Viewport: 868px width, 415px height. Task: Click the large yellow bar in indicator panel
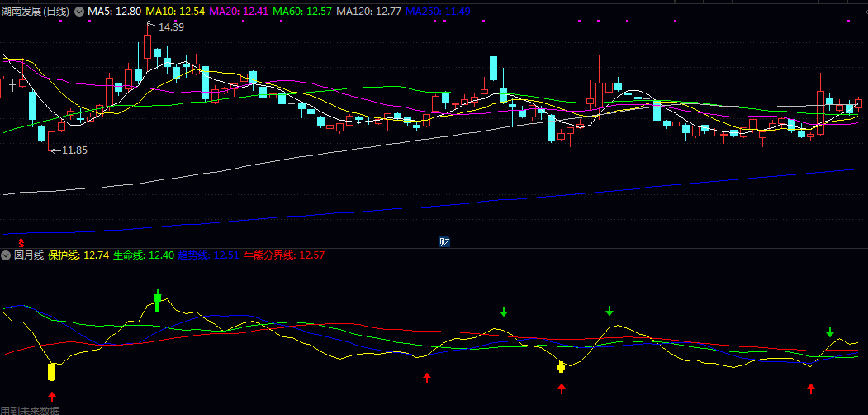(51, 372)
